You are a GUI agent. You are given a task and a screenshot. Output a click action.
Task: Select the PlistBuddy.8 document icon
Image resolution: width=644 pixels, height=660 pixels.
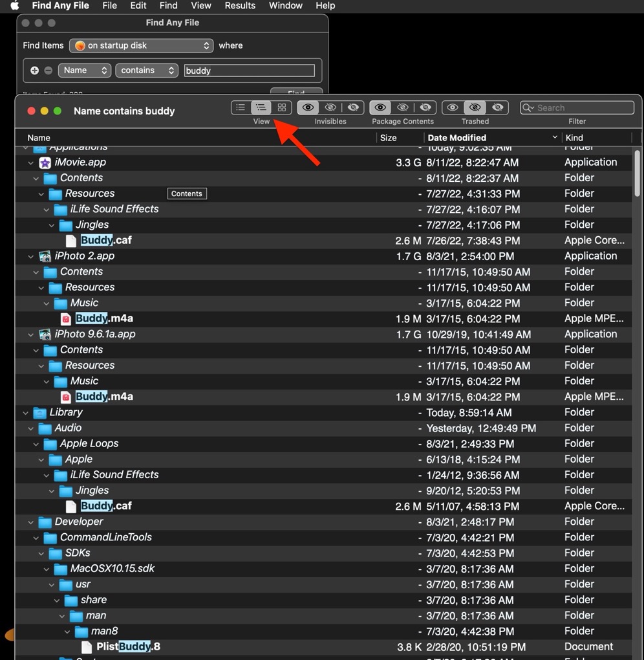click(87, 646)
